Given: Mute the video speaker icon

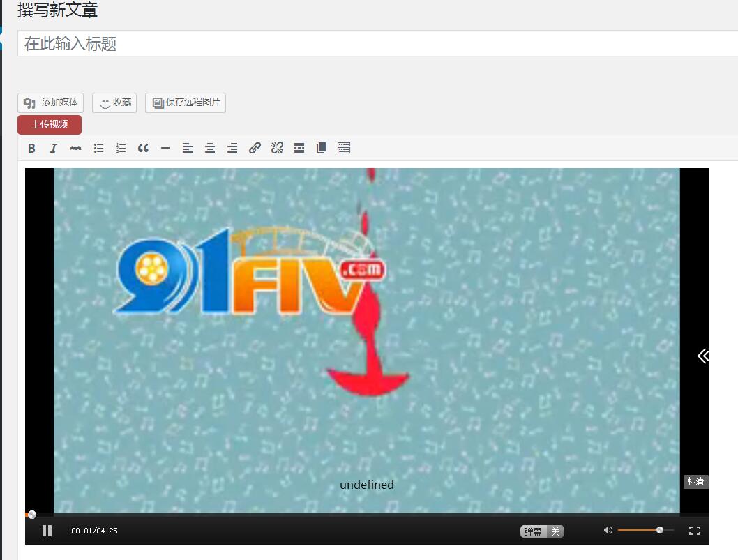Looking at the screenshot, I should pyautogui.click(x=608, y=530).
